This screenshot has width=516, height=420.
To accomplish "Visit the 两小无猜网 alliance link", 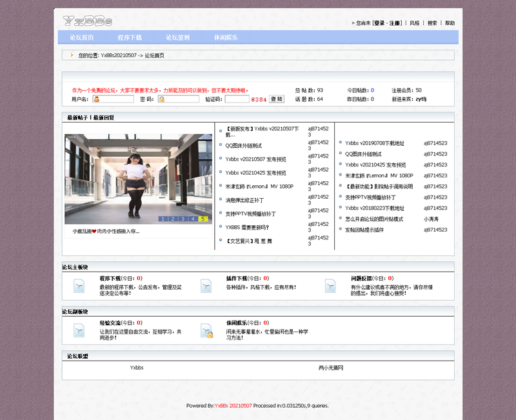I will [x=330, y=366].
